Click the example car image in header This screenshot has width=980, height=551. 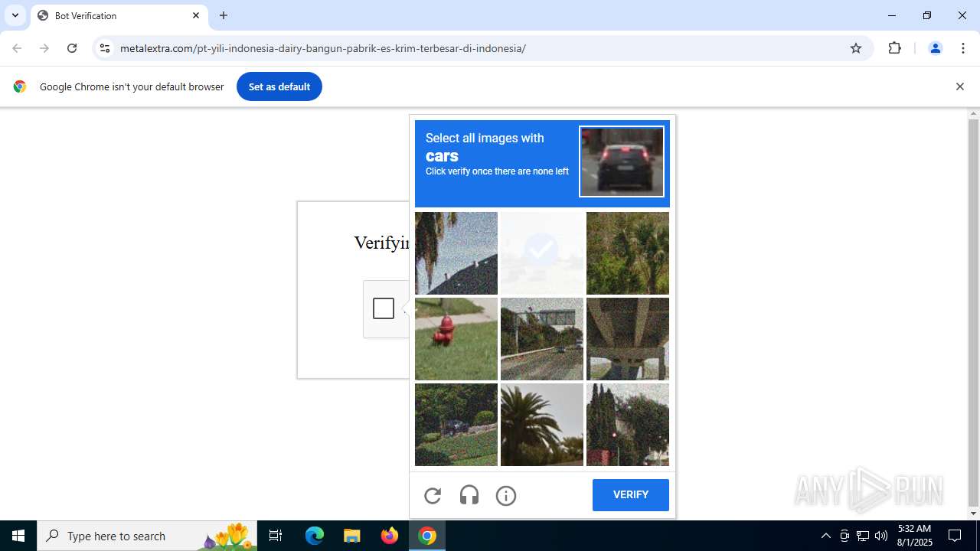[x=622, y=161]
